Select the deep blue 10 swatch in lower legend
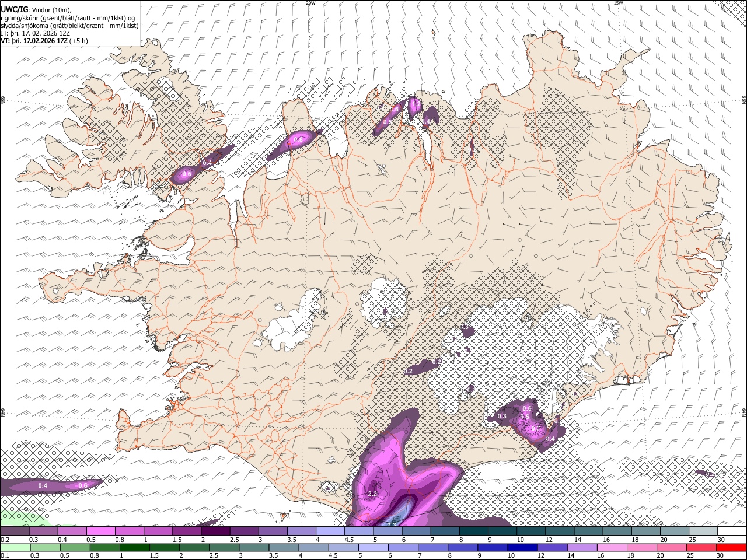The image size is (747, 560). click(x=523, y=547)
